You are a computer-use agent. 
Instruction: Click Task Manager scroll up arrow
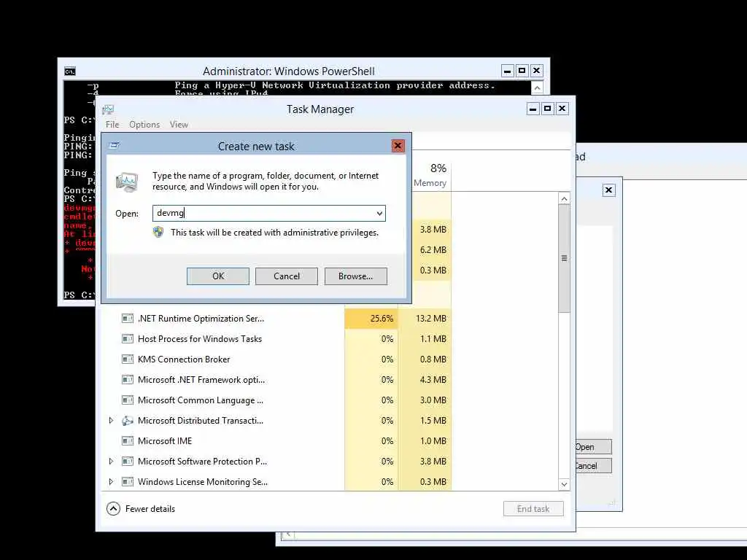pos(564,198)
